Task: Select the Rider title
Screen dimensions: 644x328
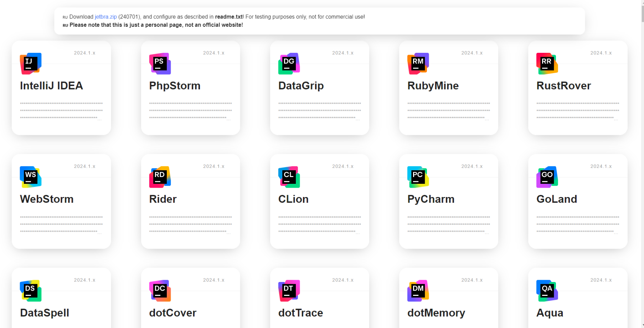Action: coord(163,199)
